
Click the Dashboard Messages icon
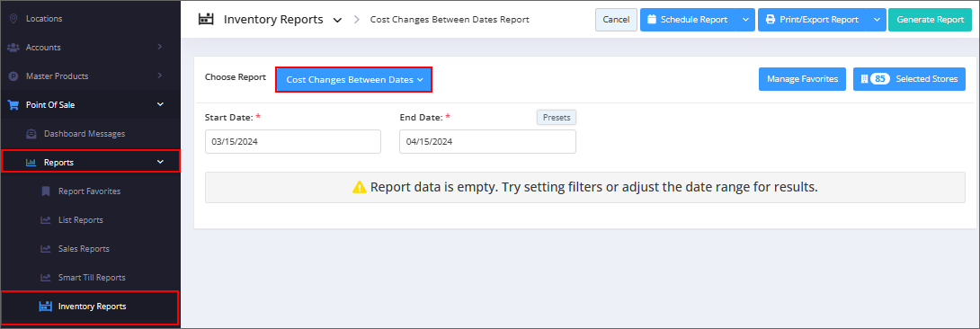(x=31, y=134)
